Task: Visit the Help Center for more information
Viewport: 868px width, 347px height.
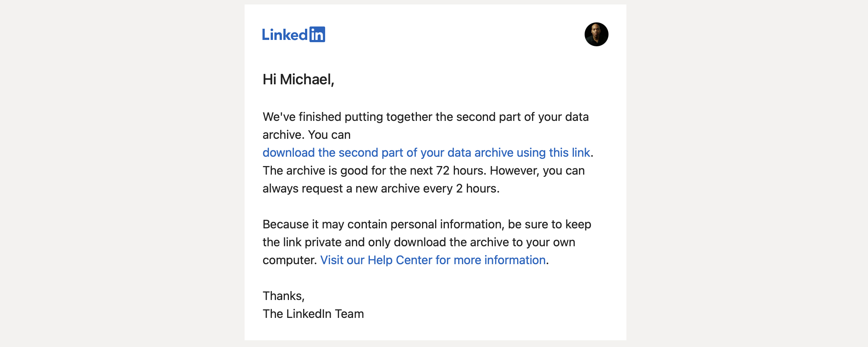Action: pos(433,260)
